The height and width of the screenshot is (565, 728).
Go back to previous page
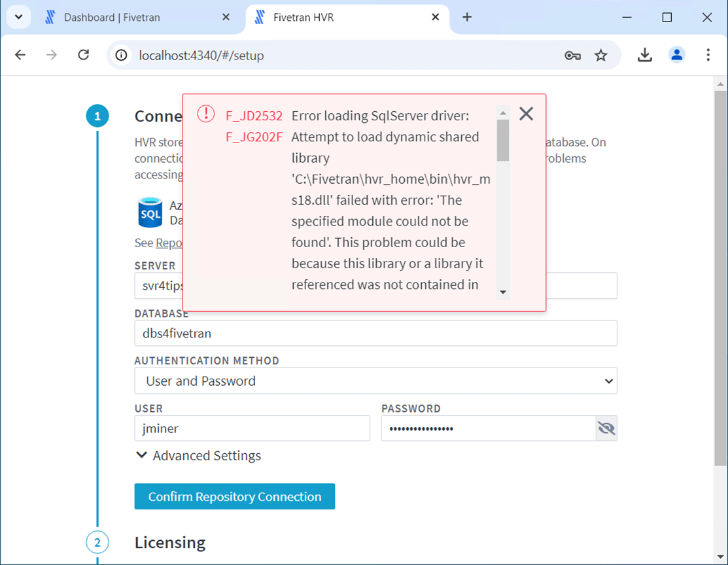pyautogui.click(x=20, y=55)
